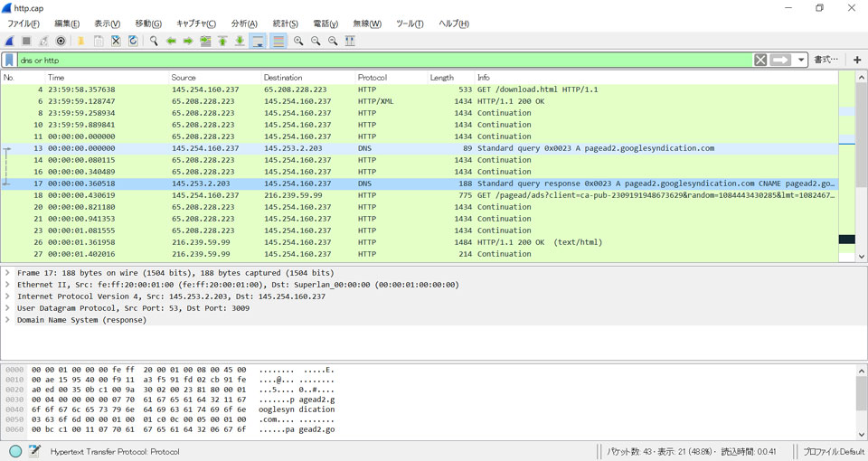868x461 pixels.
Task: Start a new capture with the shark fin icon
Action: click(x=9, y=41)
